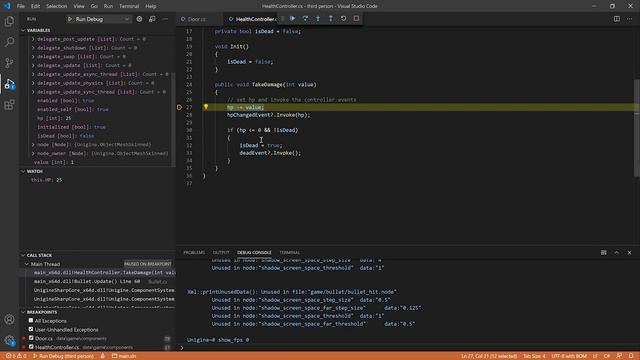Image resolution: width=640 pixels, height=360 pixels.
Task: Open the feedback icon in status bar
Action: point(619,356)
